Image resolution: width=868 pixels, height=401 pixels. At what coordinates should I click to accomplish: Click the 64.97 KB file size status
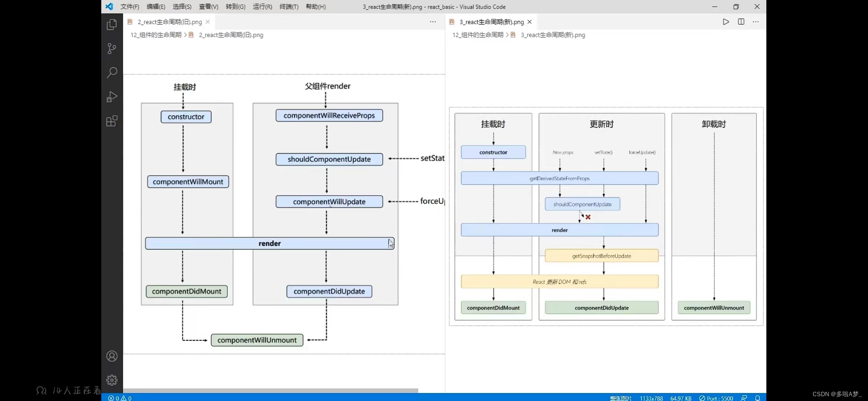pyautogui.click(x=681, y=398)
